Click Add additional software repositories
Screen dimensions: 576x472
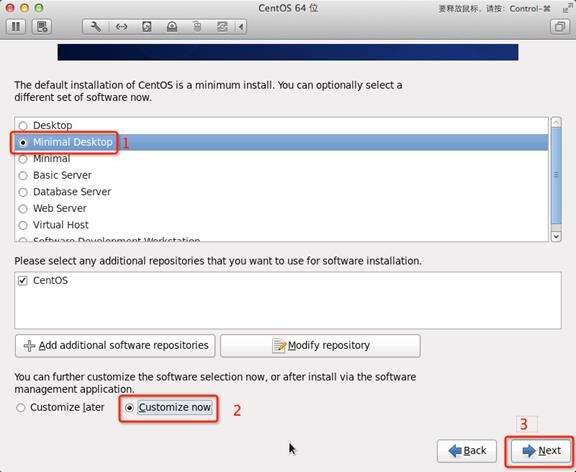point(115,346)
